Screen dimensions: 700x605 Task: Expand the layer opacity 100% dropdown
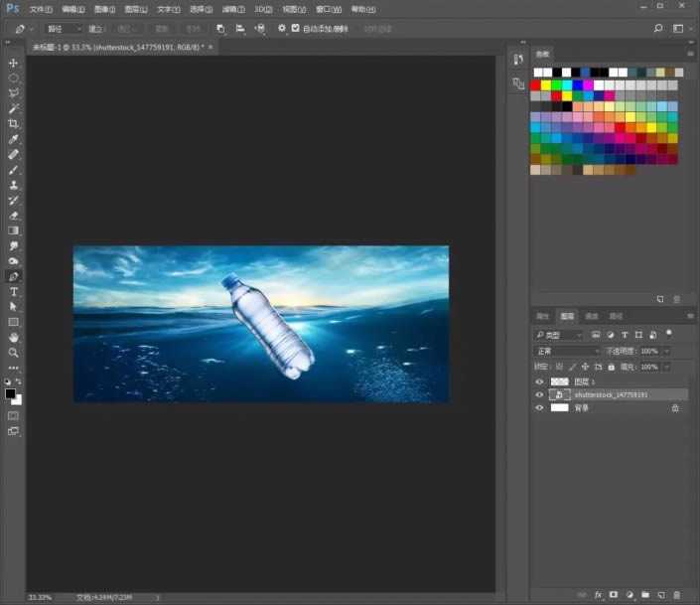[665, 351]
